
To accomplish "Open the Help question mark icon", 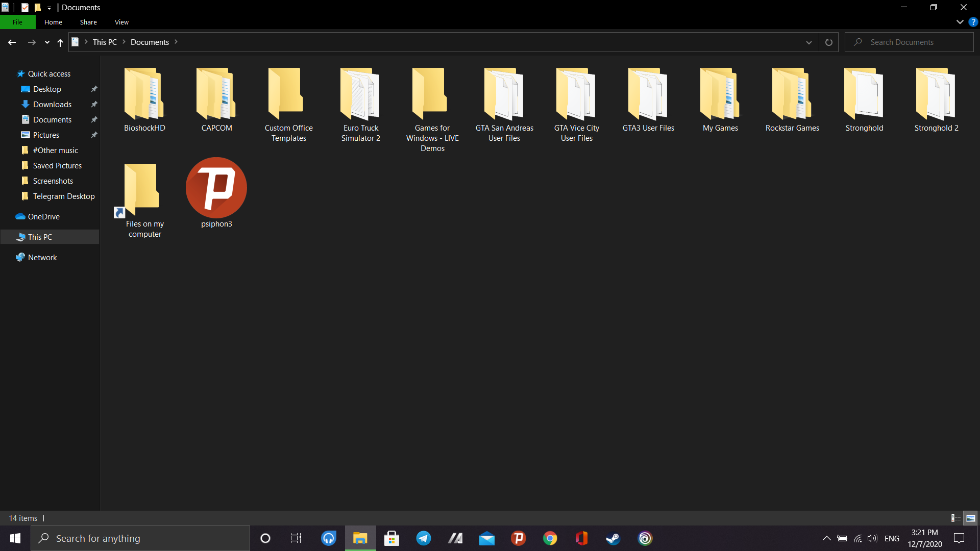I will coord(973,22).
